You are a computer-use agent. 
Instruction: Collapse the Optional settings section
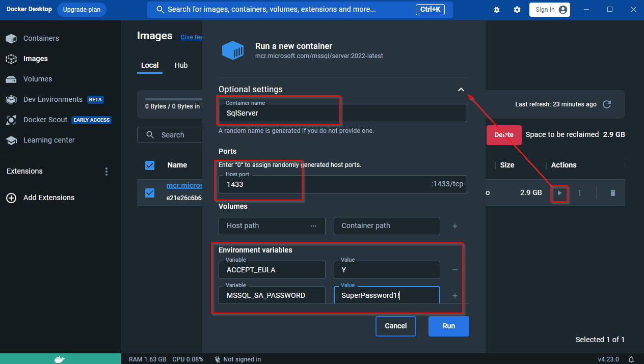[x=461, y=90]
